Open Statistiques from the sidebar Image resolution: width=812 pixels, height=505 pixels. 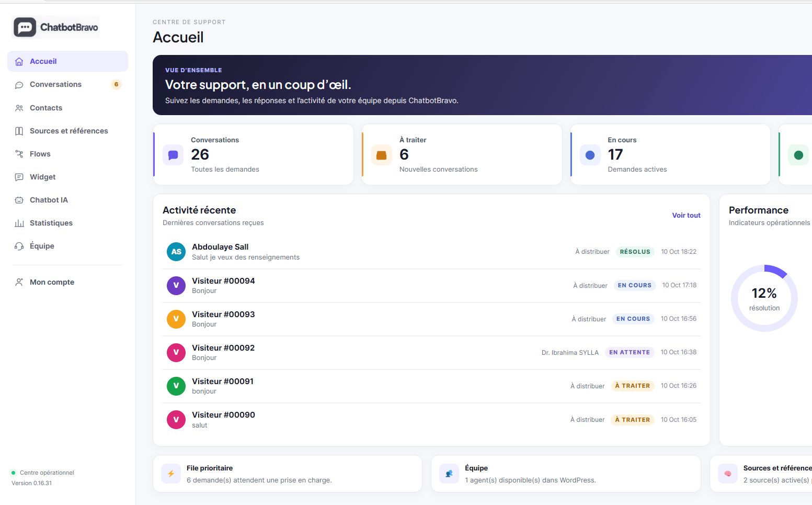pos(68,223)
